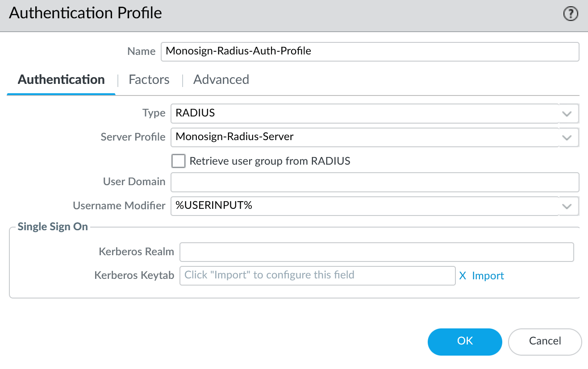Image resolution: width=588 pixels, height=369 pixels.
Task: Focus the Name field with Monosign-Radius-Auth-Profile
Action: 370,51
